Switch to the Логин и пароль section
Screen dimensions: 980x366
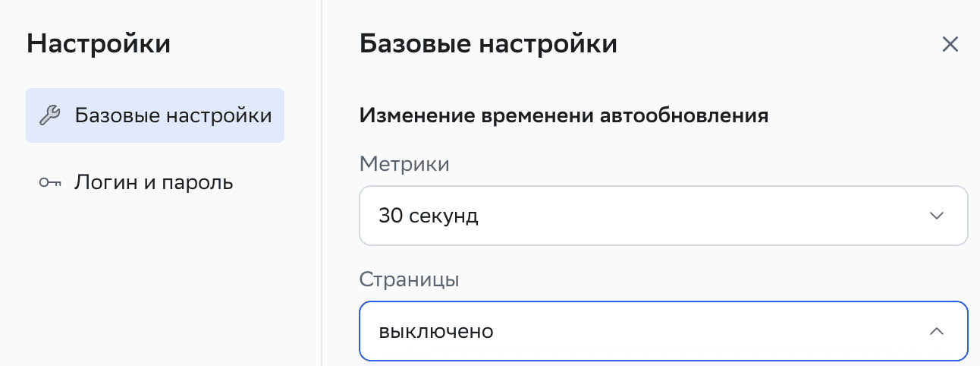pyautogui.click(x=153, y=183)
